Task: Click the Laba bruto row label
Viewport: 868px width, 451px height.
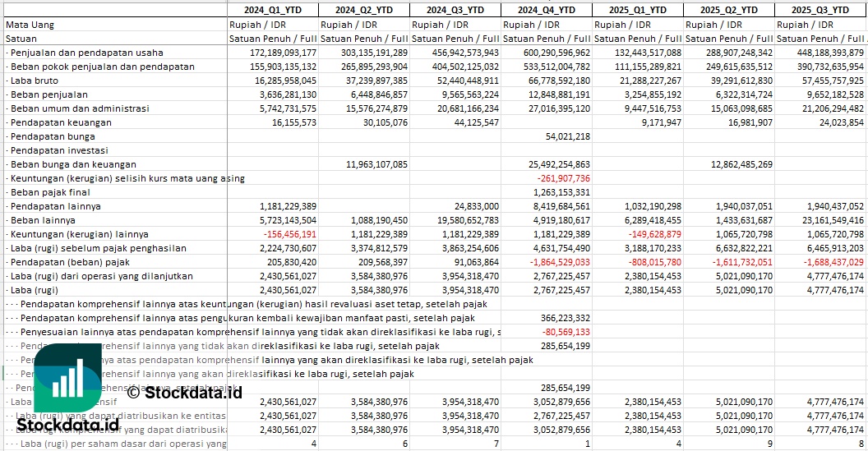Action: [35, 81]
